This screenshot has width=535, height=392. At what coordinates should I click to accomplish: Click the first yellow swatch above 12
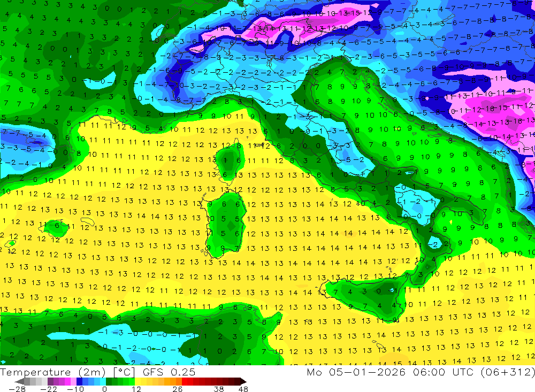click(138, 381)
